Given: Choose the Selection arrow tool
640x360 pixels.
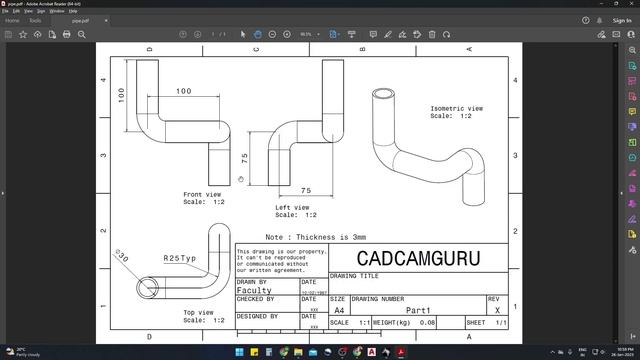Looking at the screenshot, I should pos(243,35).
